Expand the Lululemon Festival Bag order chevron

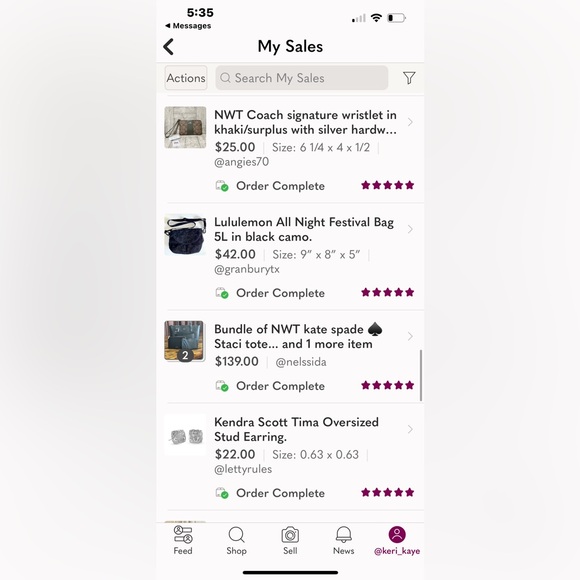tap(410, 229)
